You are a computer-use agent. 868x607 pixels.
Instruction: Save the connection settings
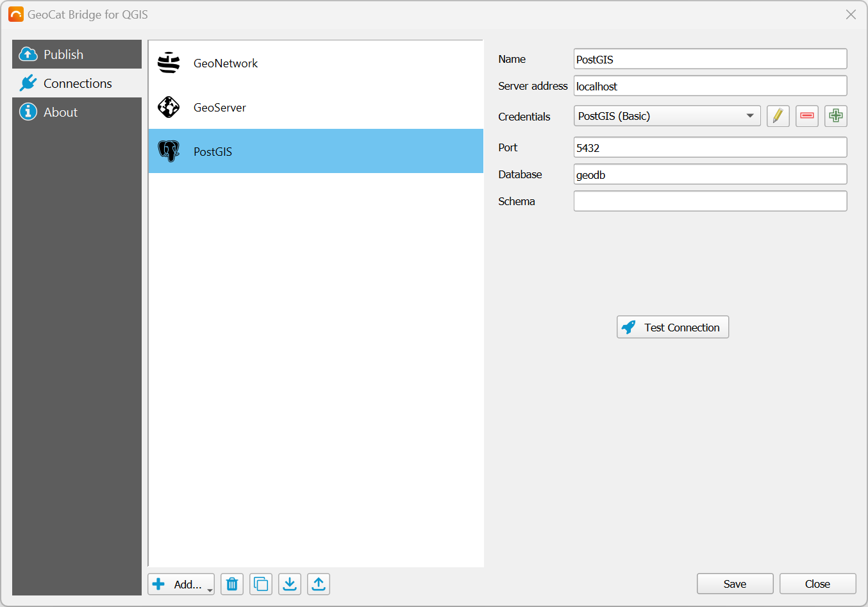(x=735, y=584)
